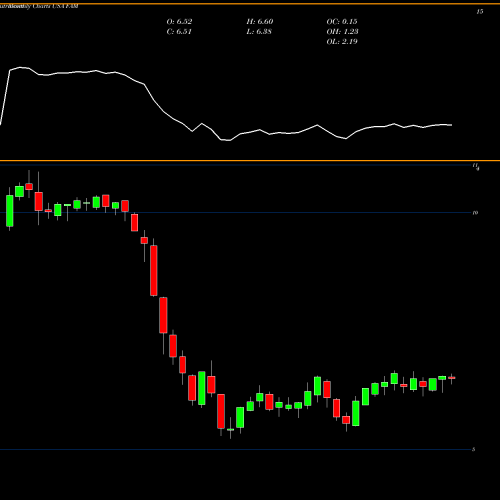Screen dimensions: 500x500
Task: Click the 15 axis label in upper panel
Action: 480,12
